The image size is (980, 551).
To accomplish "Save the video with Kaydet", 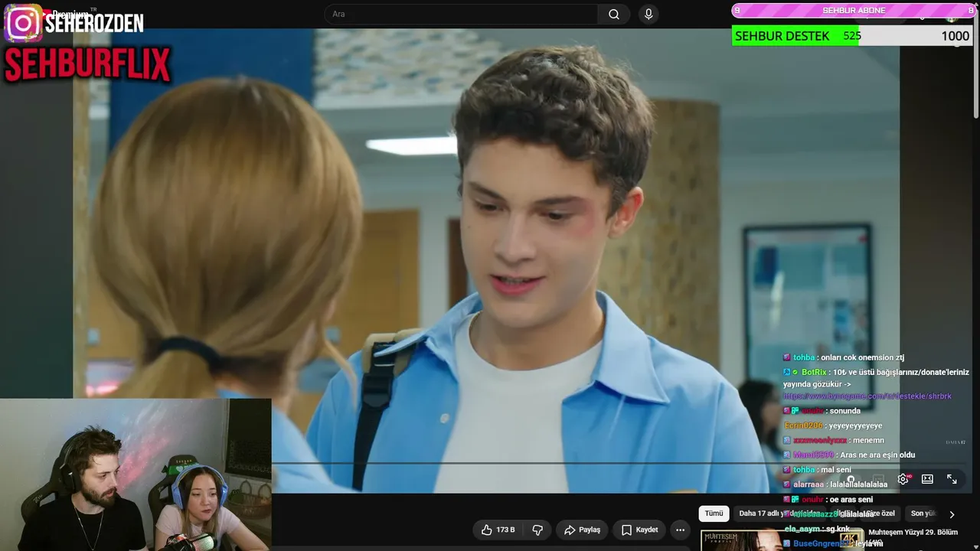I will click(639, 530).
